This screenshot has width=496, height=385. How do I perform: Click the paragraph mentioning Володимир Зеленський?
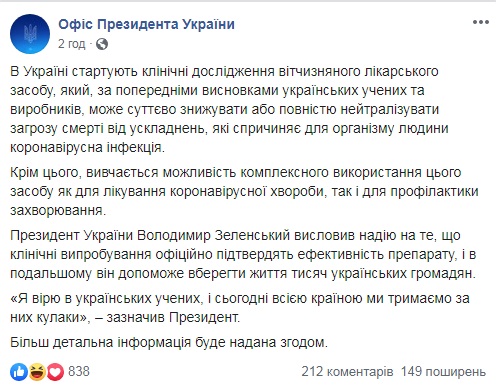click(243, 254)
